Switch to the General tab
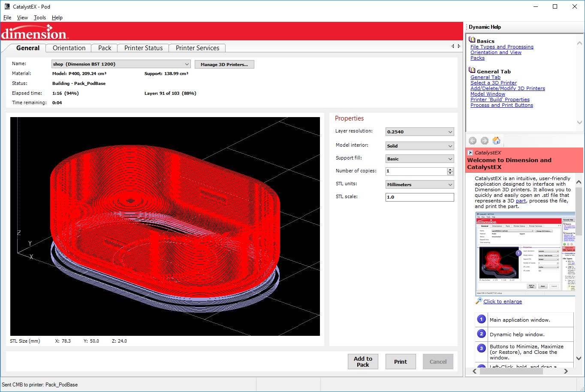The image size is (585, 392). 28,48
